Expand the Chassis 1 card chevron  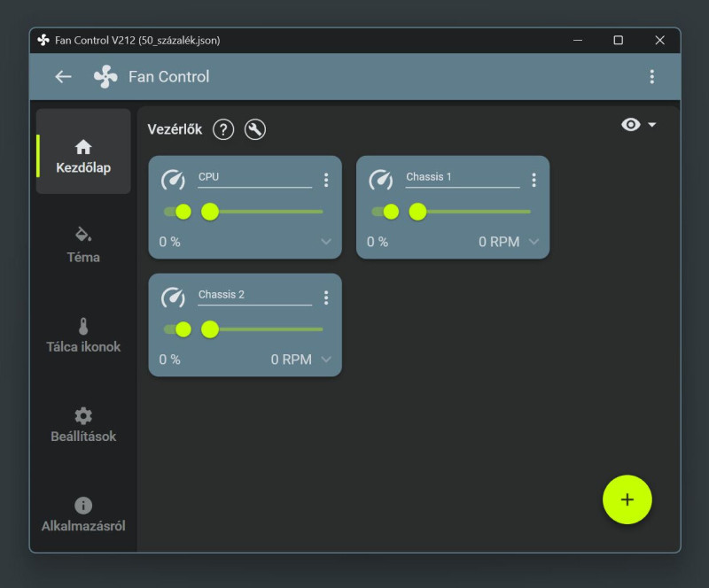(x=534, y=242)
